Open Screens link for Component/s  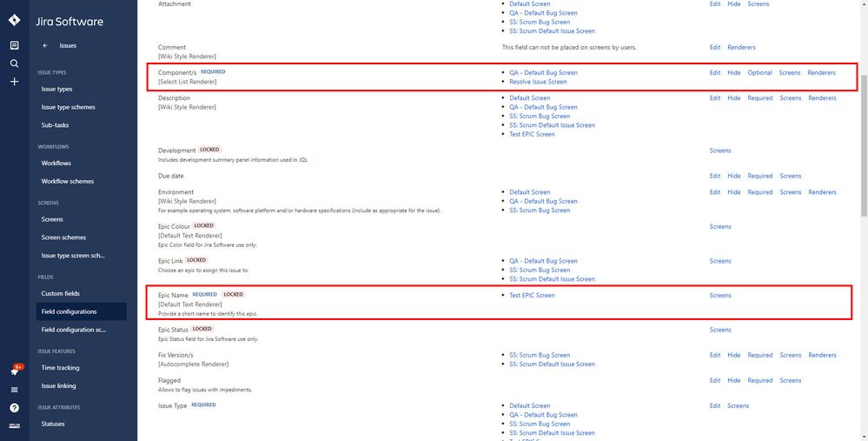click(x=790, y=72)
